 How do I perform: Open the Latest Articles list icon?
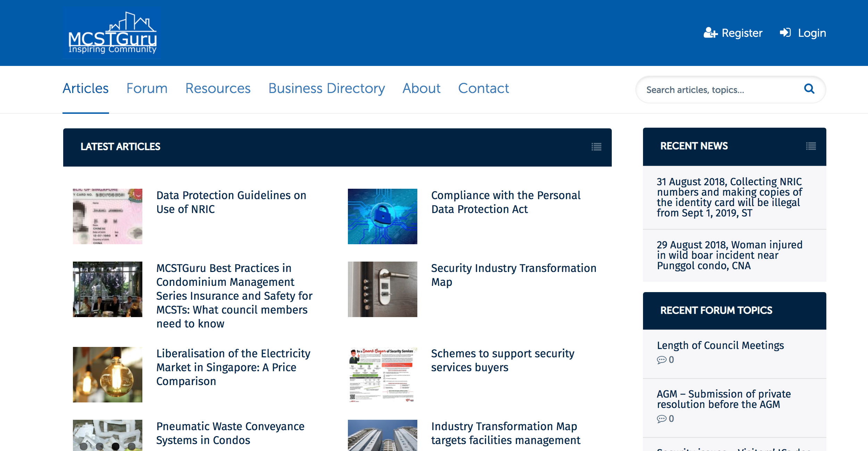596,147
